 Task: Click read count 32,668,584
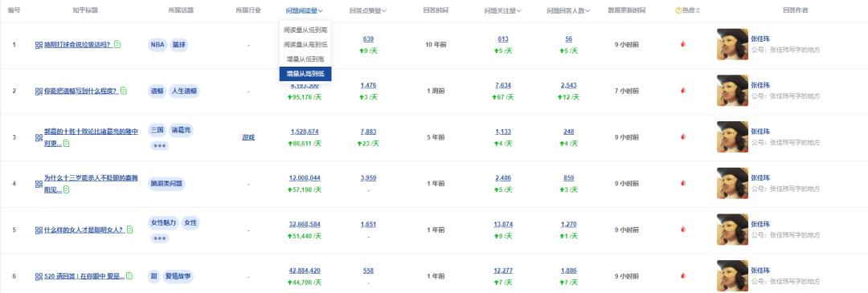[305, 225]
